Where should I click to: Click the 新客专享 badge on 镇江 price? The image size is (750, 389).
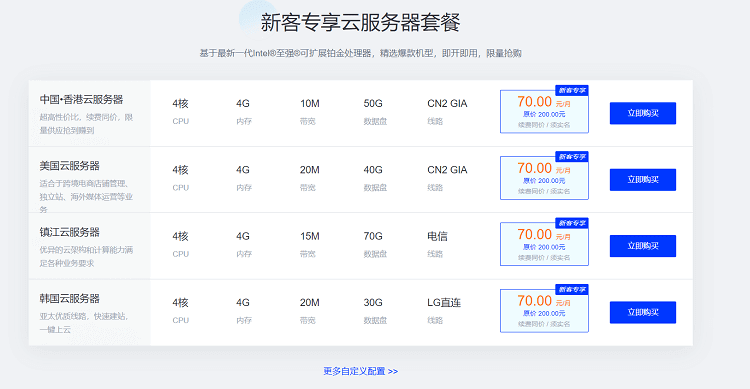pyautogui.click(x=572, y=223)
